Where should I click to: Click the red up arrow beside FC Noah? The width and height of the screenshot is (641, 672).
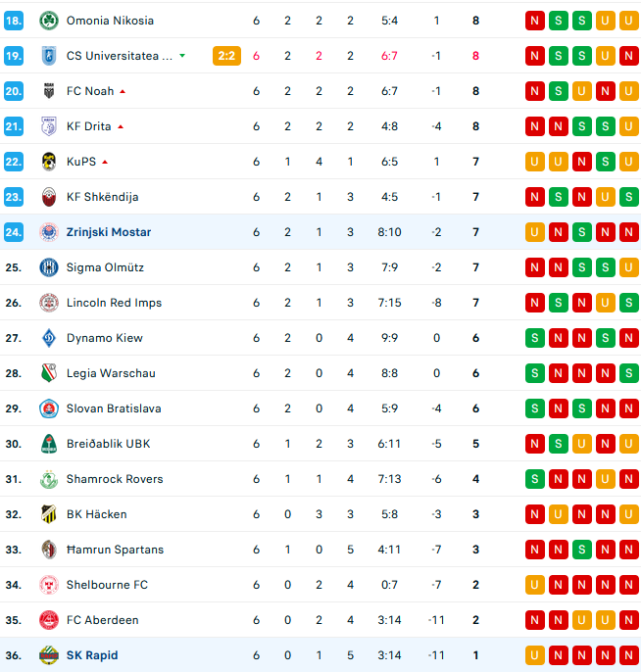tap(123, 91)
